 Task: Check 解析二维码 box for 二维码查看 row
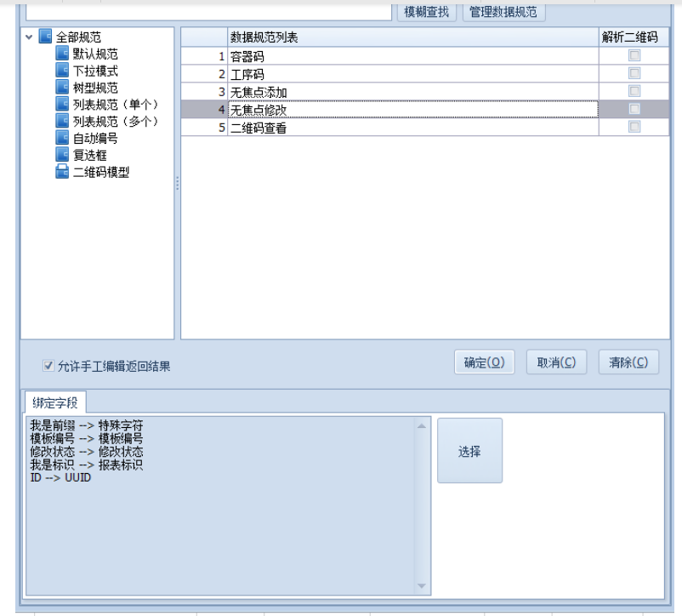(634, 127)
